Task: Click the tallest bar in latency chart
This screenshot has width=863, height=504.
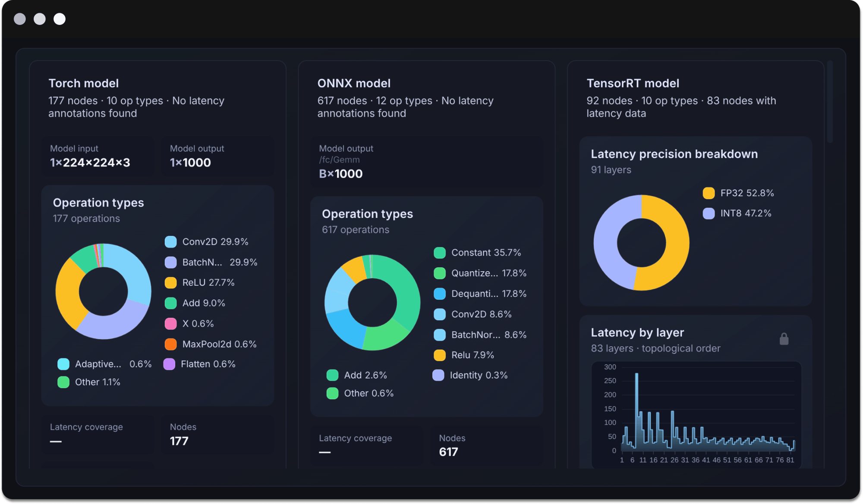Action: pos(636,410)
